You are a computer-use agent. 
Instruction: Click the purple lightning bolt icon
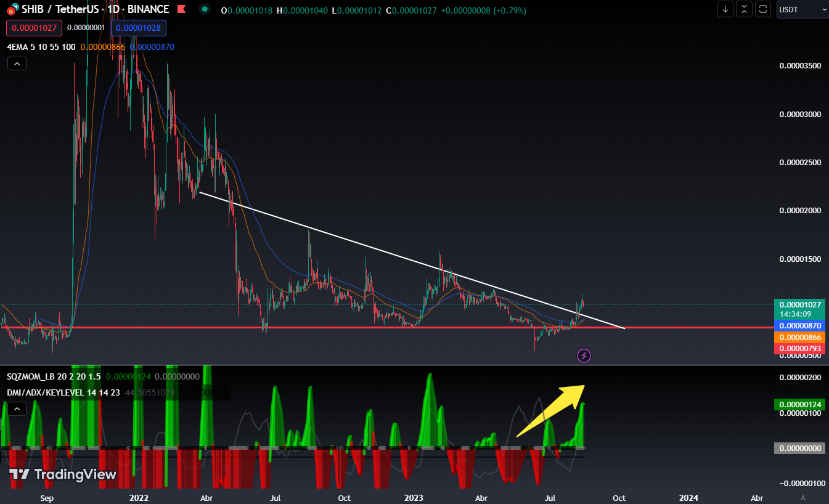point(584,356)
